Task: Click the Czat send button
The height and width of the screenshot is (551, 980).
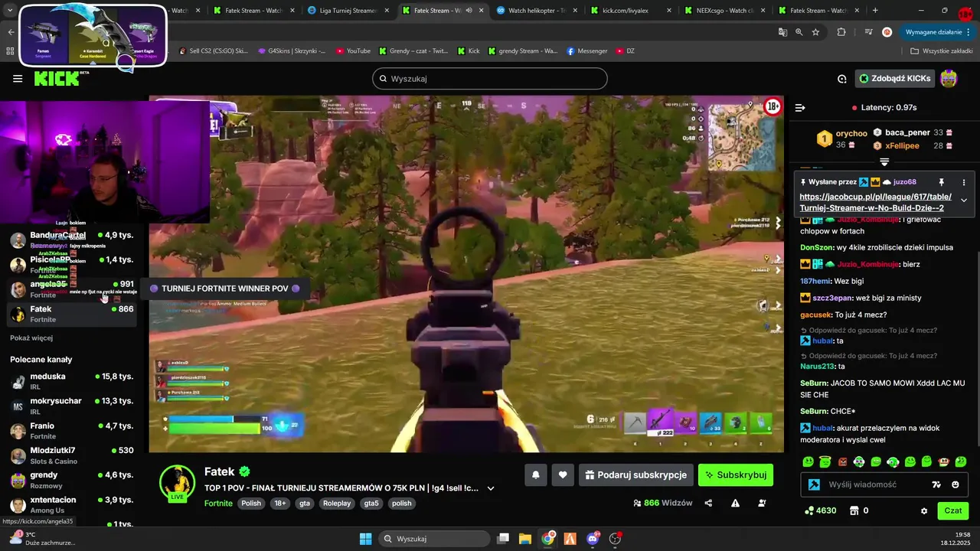Action: tap(953, 510)
